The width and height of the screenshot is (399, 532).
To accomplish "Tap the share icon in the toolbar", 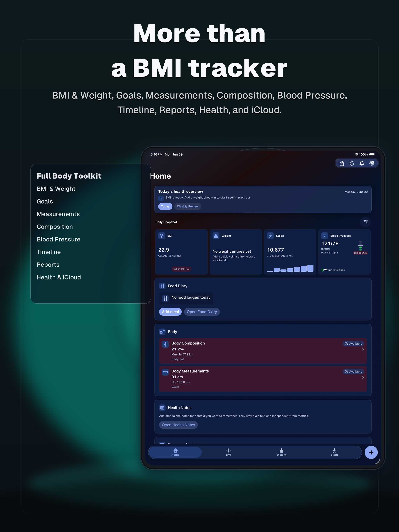I will [342, 163].
